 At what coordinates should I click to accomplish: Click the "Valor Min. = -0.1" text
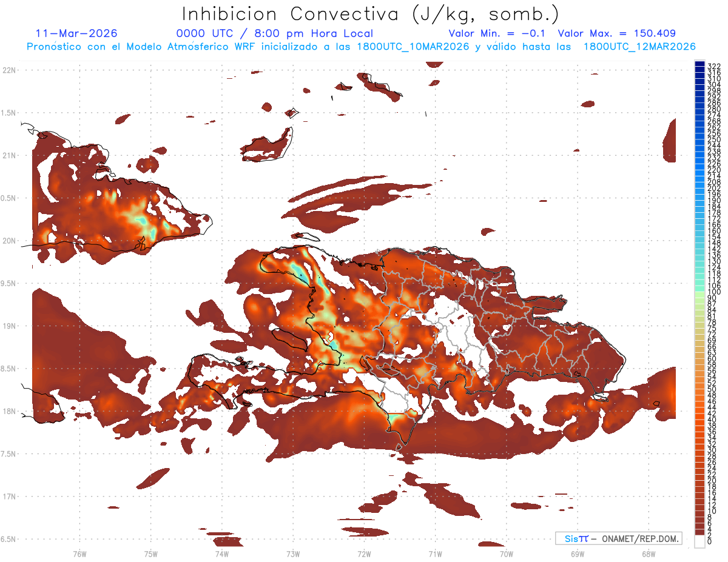(497, 33)
